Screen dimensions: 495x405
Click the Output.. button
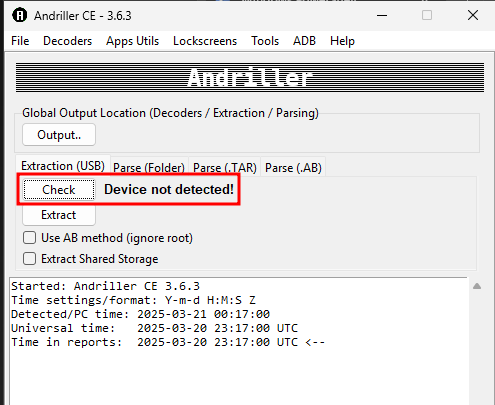tap(59, 135)
